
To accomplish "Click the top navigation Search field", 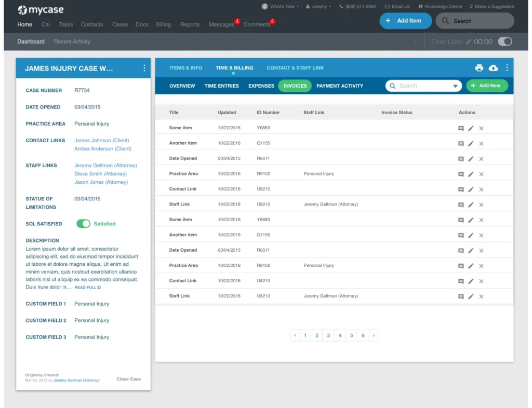I will [x=475, y=21].
